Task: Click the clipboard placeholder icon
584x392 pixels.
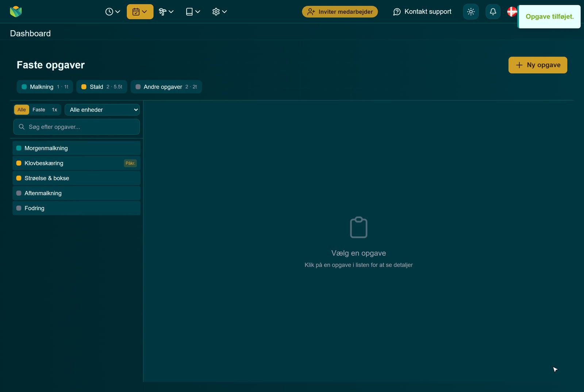Action: click(x=358, y=227)
